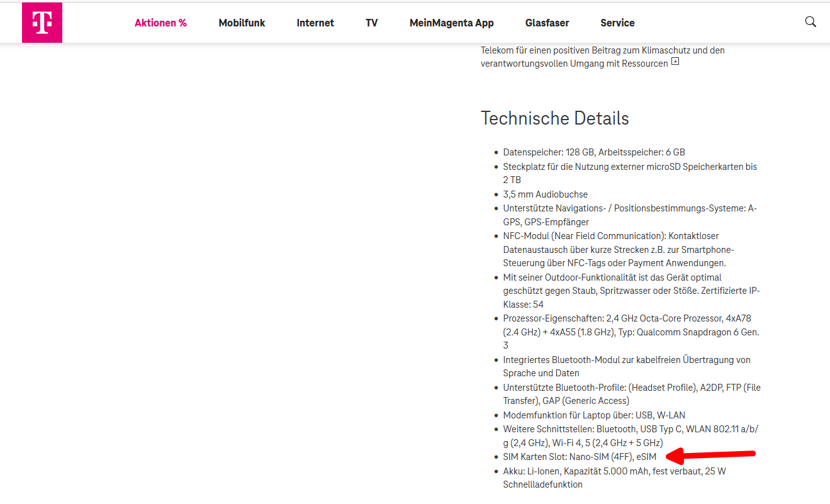
Task: Click the 'Weitere Schnittstellen' bullet text
Action: (x=631, y=435)
